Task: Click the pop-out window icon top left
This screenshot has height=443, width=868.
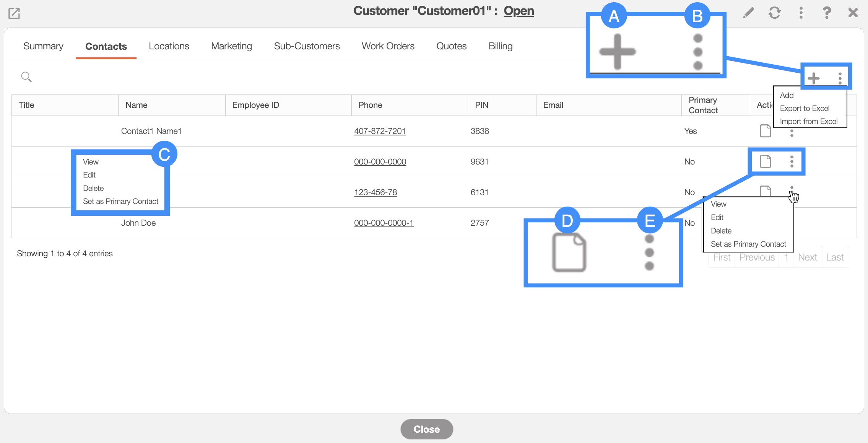Action: (x=14, y=14)
